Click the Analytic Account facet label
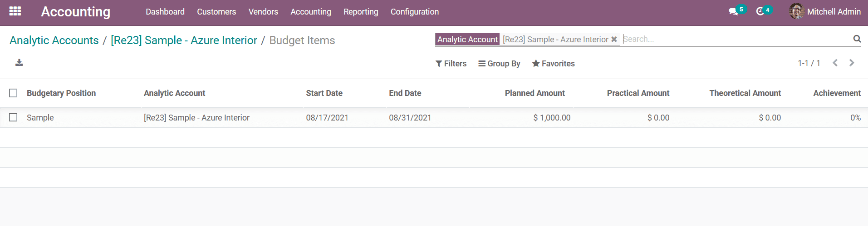Image resolution: width=868 pixels, height=226 pixels. (x=467, y=40)
